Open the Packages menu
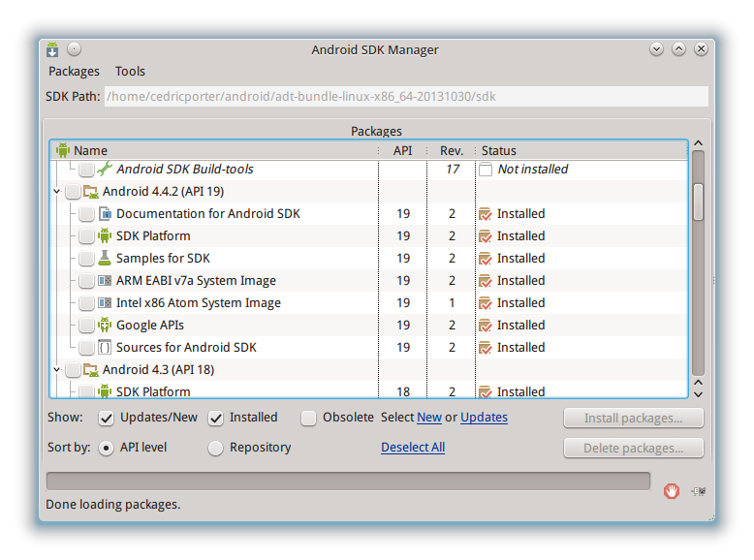 click(x=74, y=71)
